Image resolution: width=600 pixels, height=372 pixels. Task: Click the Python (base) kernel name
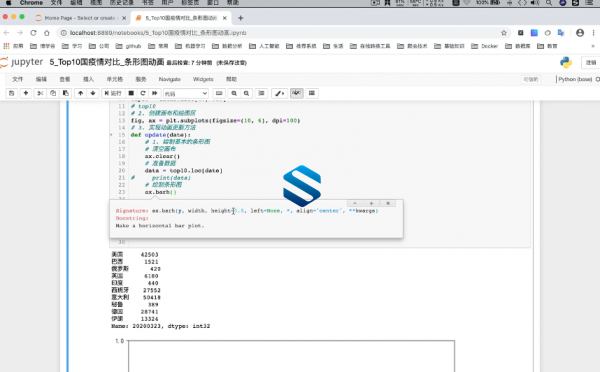point(575,79)
